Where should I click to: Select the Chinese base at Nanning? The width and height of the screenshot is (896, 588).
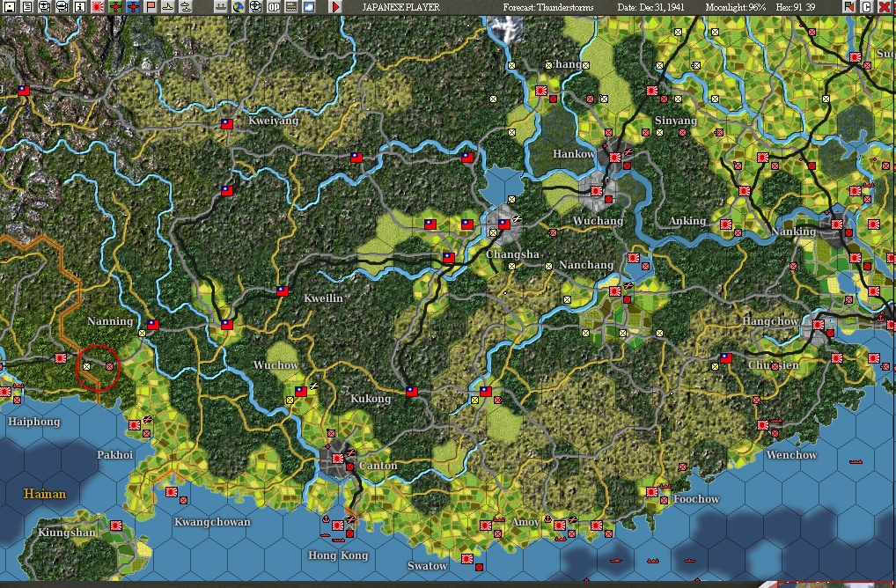pos(152,325)
